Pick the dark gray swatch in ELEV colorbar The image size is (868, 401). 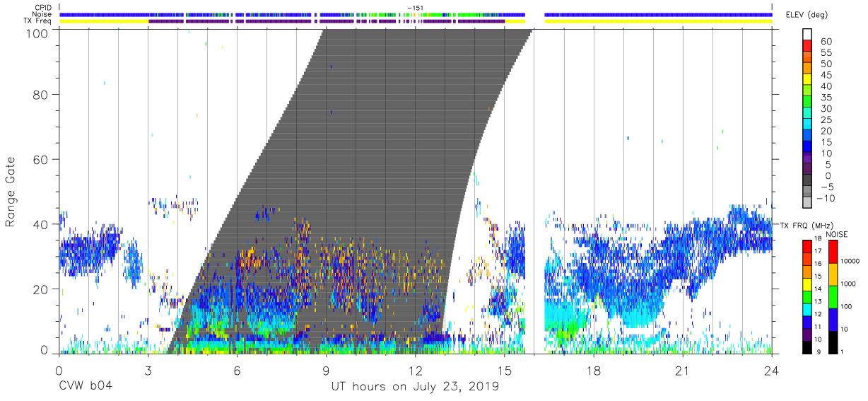click(807, 180)
